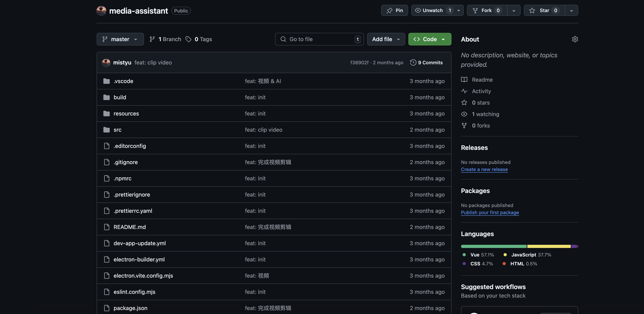
Task: Open the .npmrc file
Action: click(x=122, y=179)
